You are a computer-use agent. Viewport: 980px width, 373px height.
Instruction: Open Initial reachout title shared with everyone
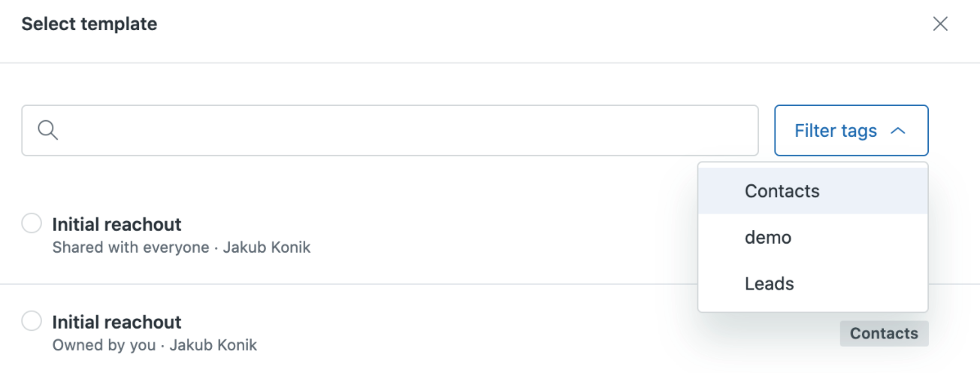(116, 224)
